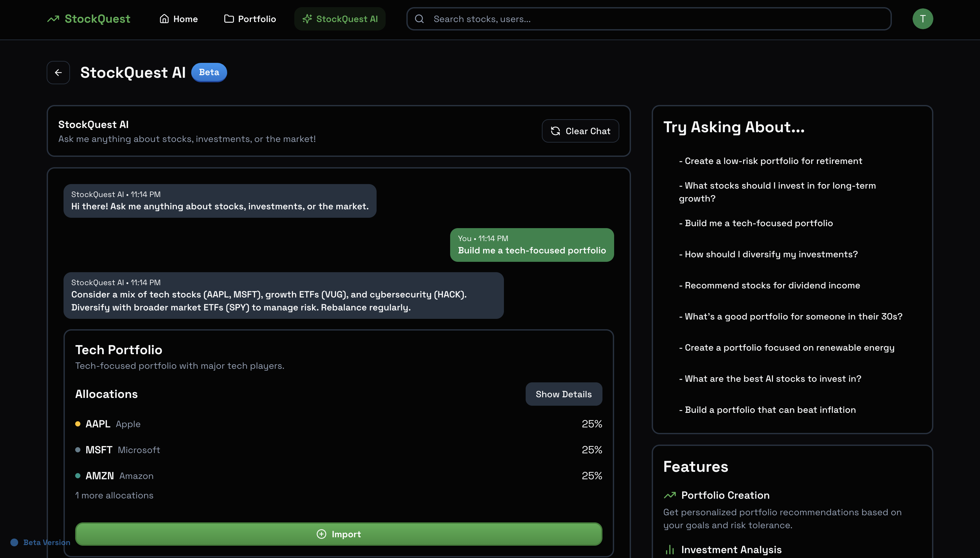Image resolution: width=980 pixels, height=558 pixels.
Task: Click the MSFT gray allocation dot
Action: [78, 450]
